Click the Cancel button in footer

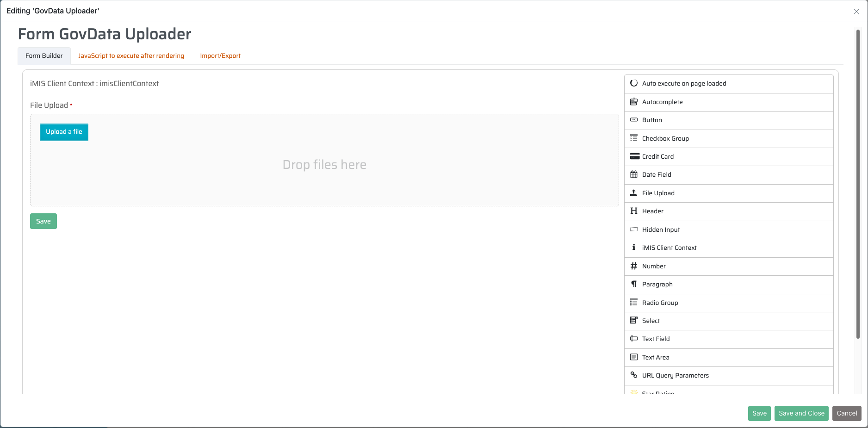coord(846,413)
